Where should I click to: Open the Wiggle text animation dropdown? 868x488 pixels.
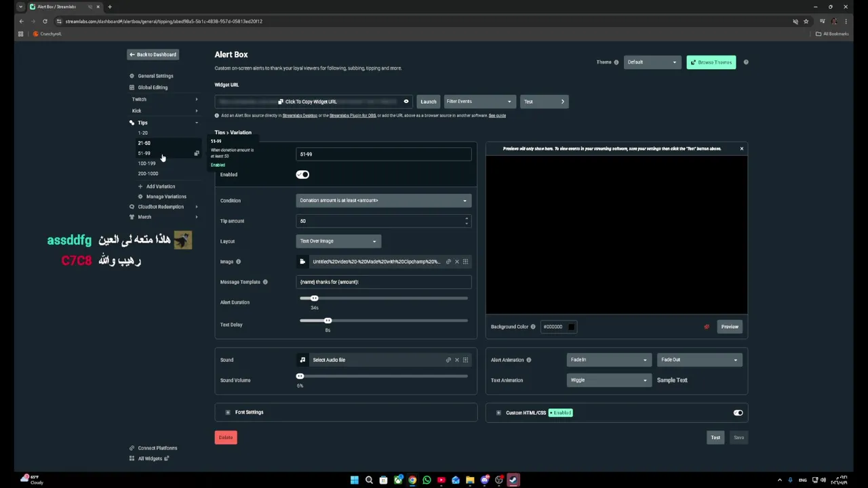608,380
